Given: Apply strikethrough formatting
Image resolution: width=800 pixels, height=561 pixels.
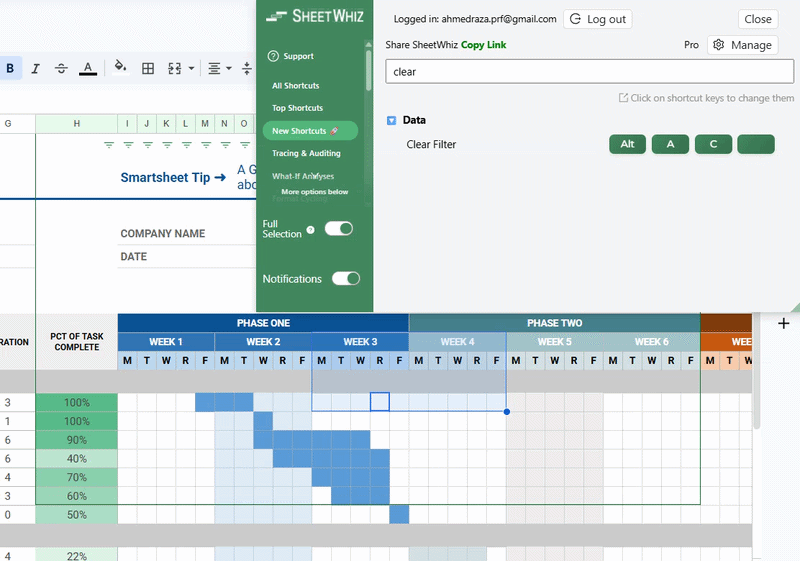Looking at the screenshot, I should point(61,68).
